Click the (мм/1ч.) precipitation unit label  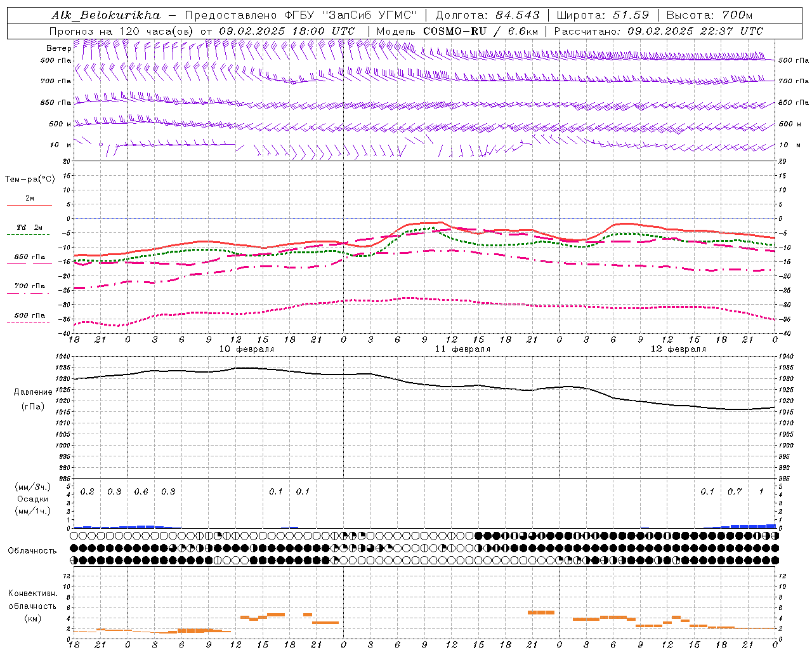coord(32,511)
